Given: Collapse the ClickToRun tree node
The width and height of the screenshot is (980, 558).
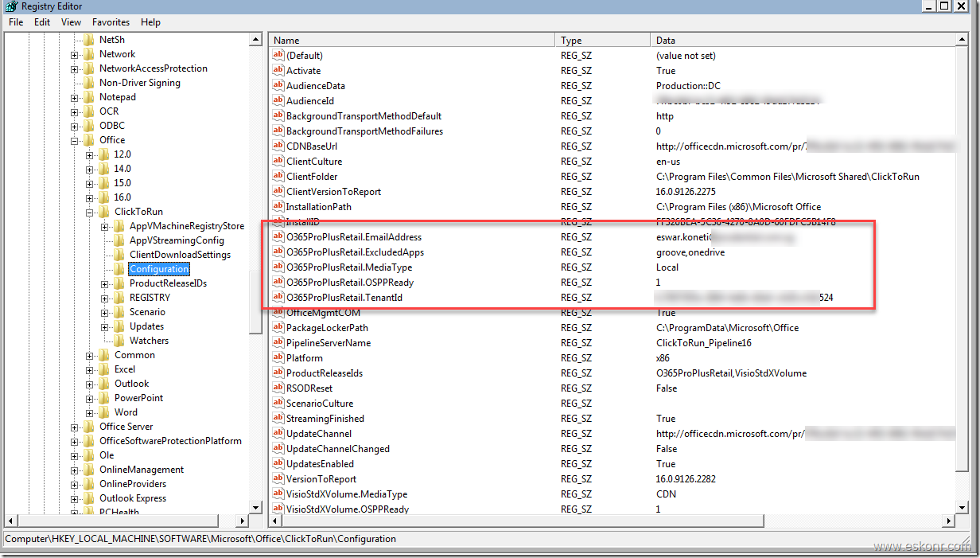Looking at the screenshot, I should [89, 212].
